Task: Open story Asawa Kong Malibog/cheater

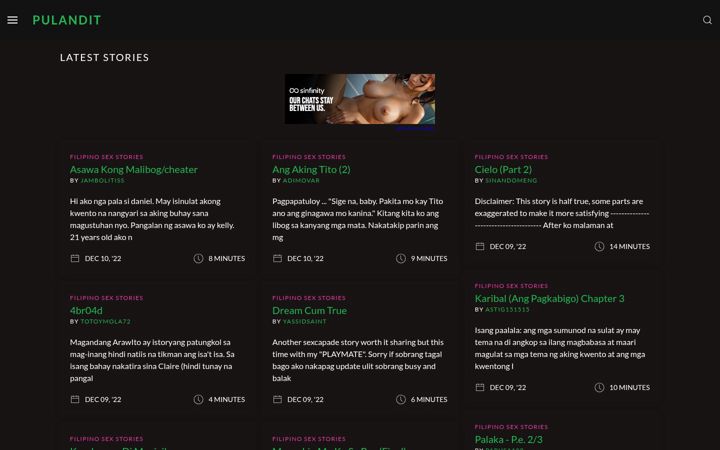Action: click(x=134, y=169)
